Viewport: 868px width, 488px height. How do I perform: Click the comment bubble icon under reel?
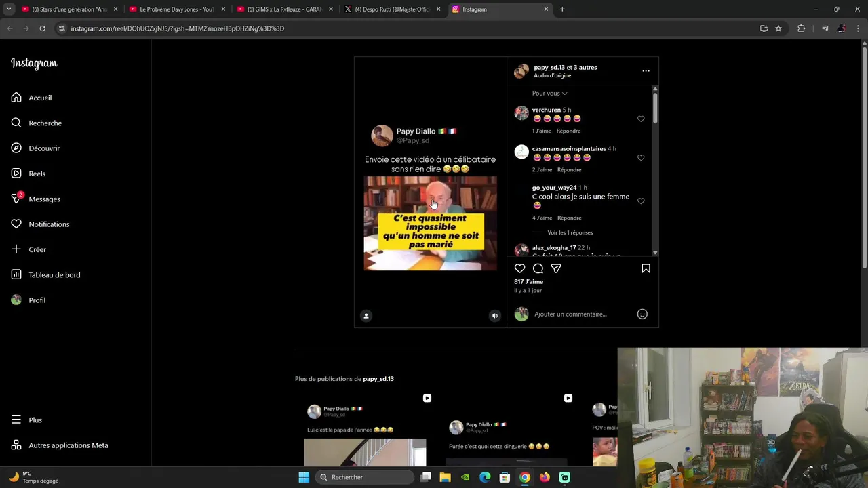click(x=538, y=268)
